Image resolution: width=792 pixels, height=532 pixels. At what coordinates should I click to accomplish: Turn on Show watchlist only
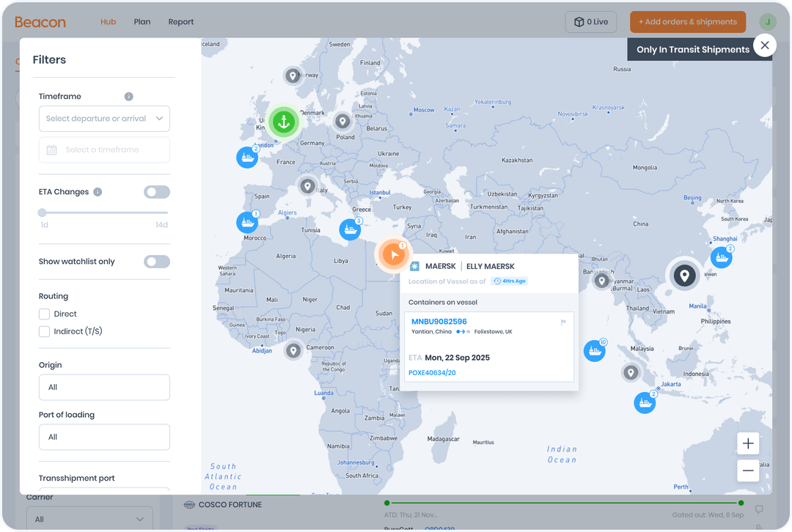pyautogui.click(x=157, y=262)
